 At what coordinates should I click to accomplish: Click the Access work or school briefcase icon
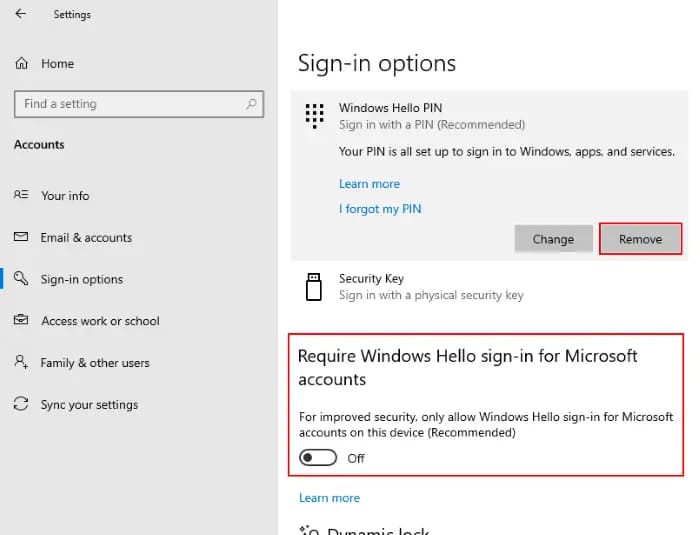[21, 321]
